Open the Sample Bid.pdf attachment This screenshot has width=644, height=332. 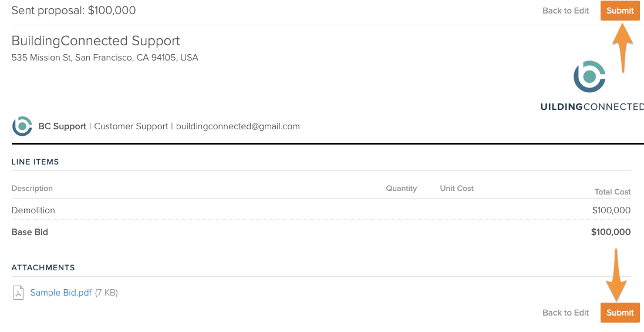[x=61, y=293]
